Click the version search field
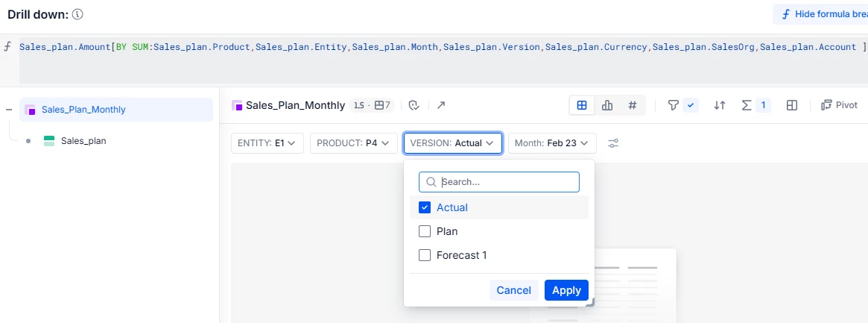This screenshot has width=868, height=323. point(507,182)
